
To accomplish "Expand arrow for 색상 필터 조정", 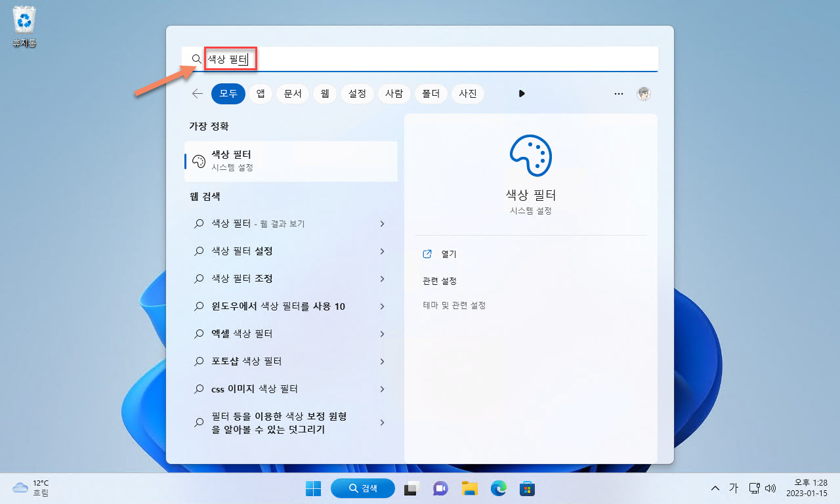I will click(x=382, y=279).
